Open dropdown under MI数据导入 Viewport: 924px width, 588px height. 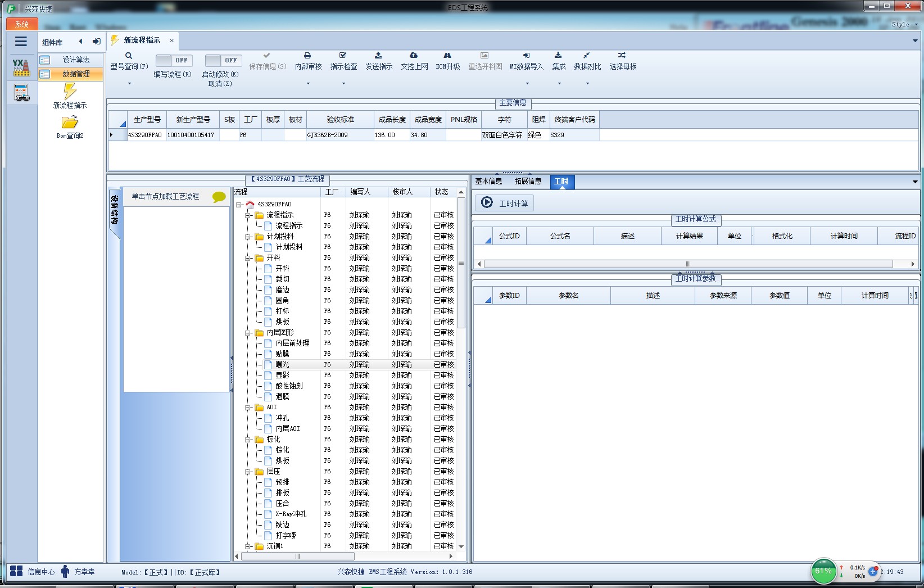[x=527, y=84]
